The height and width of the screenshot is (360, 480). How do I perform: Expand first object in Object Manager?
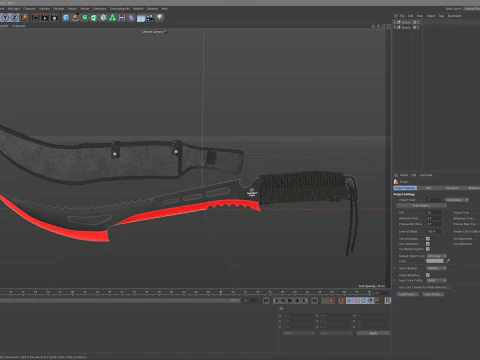[x=394, y=22]
